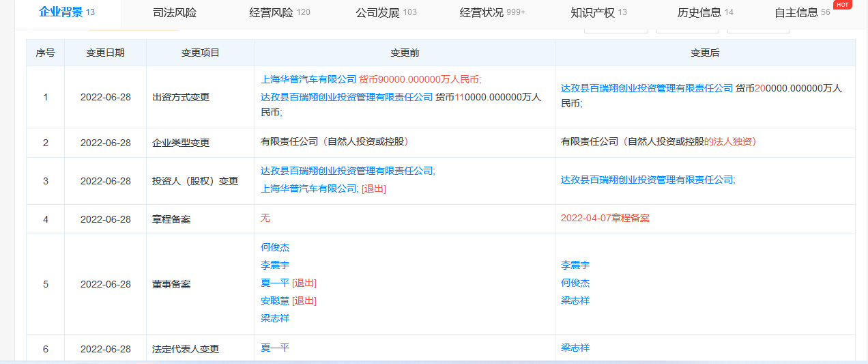The image size is (868, 364).
Task: Open 李震宇 in the 董事备案 变更前 list
Action: coord(275,265)
